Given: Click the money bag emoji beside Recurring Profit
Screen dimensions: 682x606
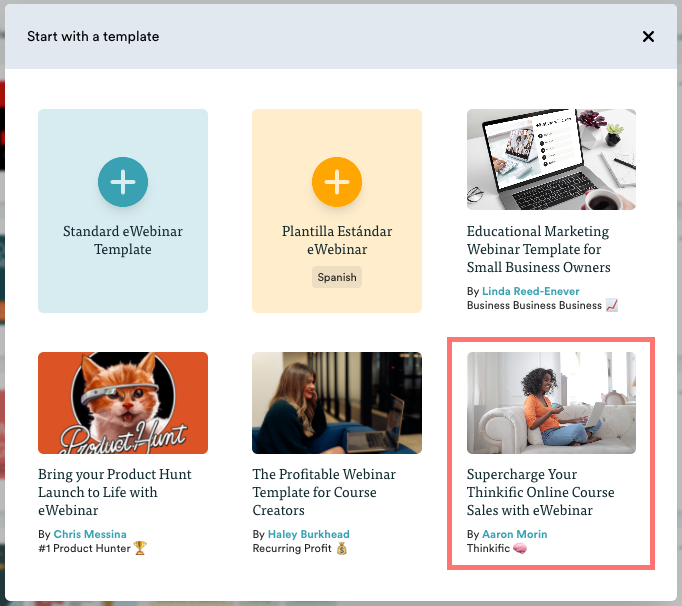Looking at the screenshot, I should coord(342,549).
